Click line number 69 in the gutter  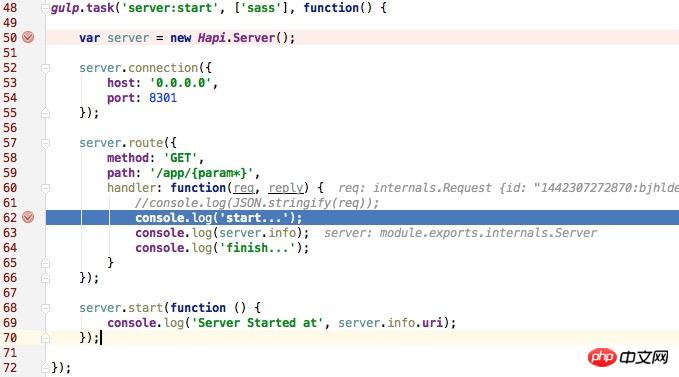(10, 323)
